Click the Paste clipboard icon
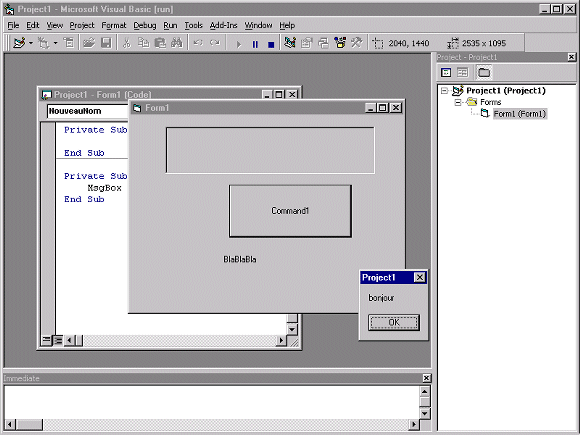Screen dimensions: 580x435 point(160,43)
